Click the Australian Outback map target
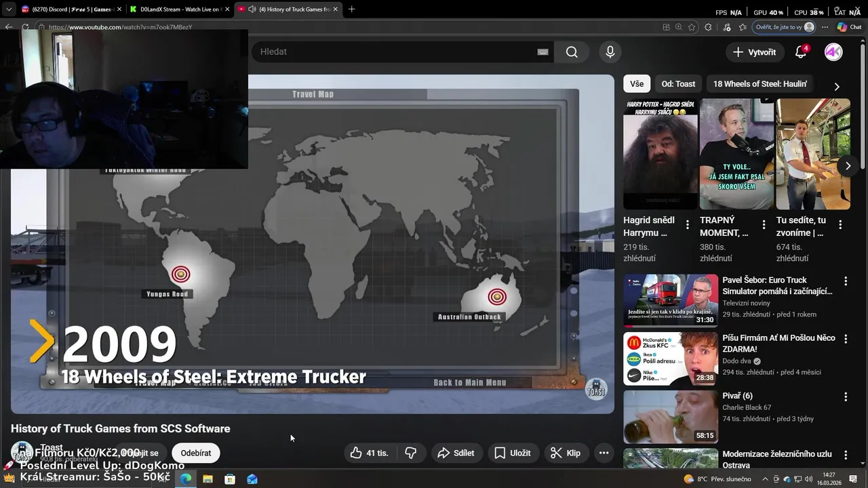Image resolution: width=868 pixels, height=488 pixels. (x=497, y=297)
